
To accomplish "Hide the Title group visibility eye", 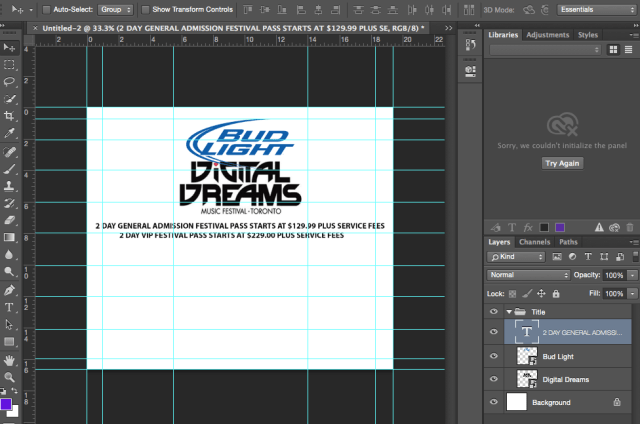I will click(493, 312).
